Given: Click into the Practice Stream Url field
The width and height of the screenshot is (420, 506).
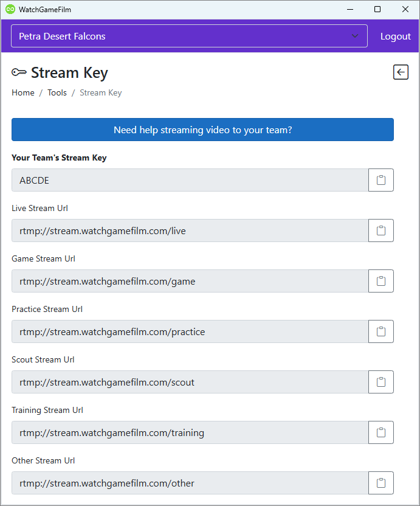Looking at the screenshot, I should click(190, 331).
